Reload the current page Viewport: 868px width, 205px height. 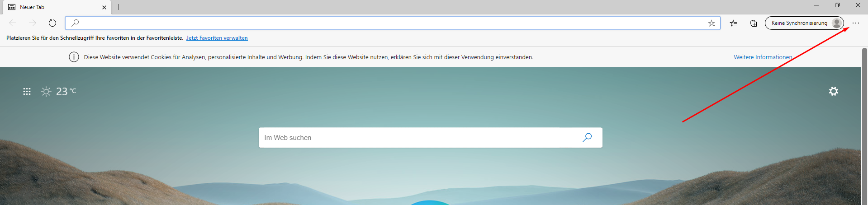52,23
